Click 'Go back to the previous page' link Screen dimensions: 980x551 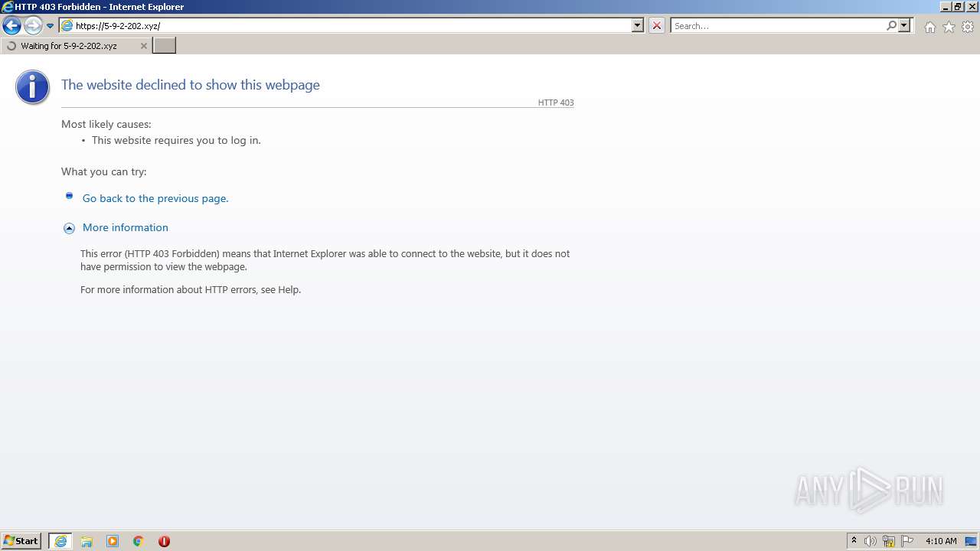[155, 198]
